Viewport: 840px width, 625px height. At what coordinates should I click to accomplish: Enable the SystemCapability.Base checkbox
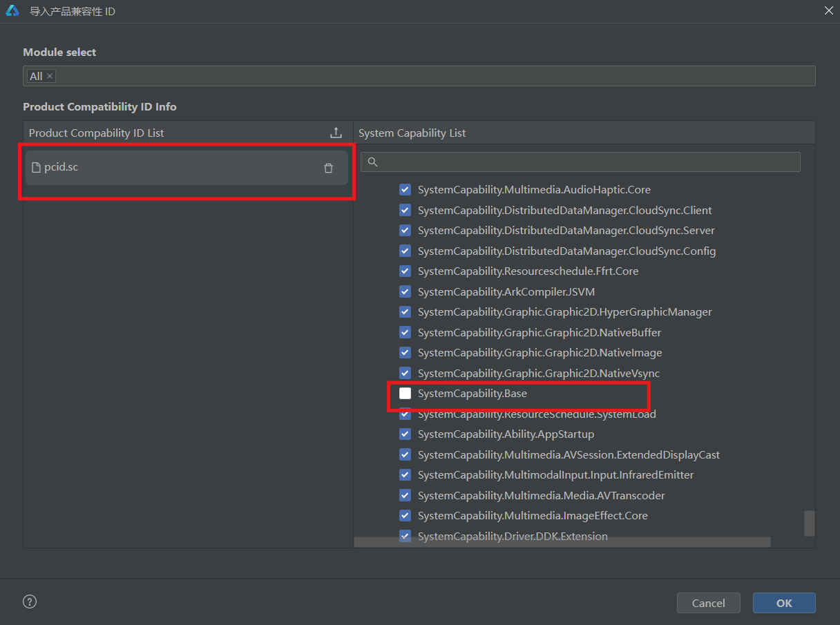click(x=405, y=394)
